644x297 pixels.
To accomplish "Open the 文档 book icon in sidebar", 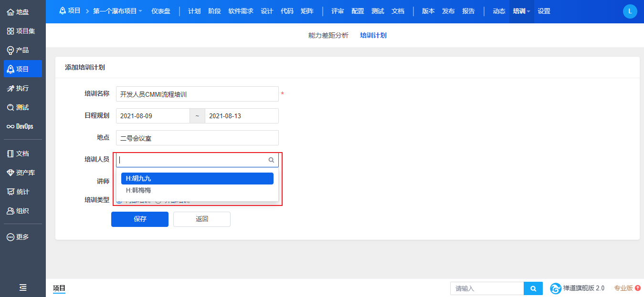I will (x=10, y=154).
